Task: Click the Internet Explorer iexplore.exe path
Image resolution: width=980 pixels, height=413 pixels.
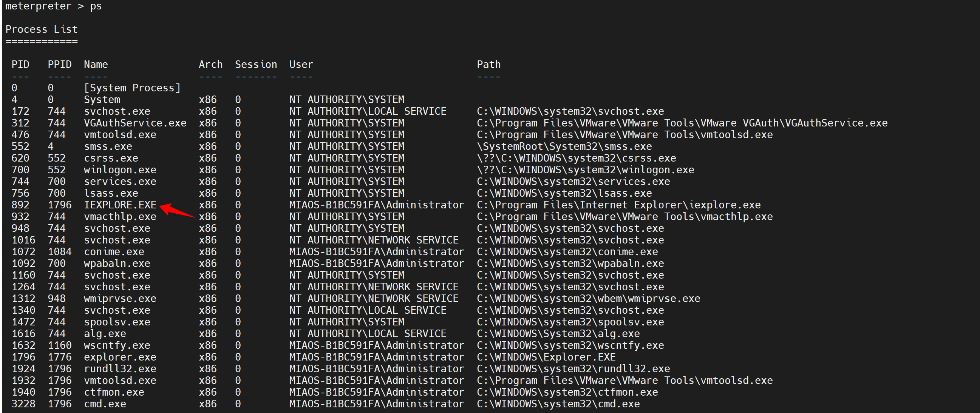Action: point(618,205)
